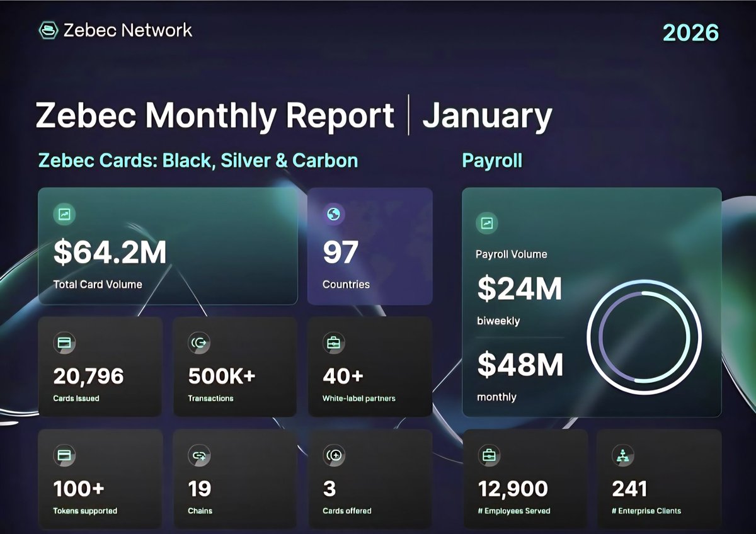This screenshot has height=534, width=756.
Task: Click the '500K+' value
Action: [x=222, y=377]
